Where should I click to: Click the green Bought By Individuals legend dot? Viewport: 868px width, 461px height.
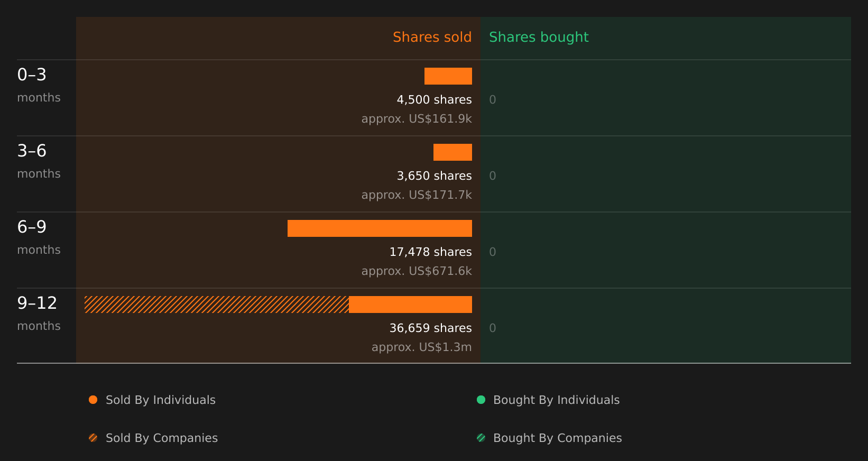coord(481,400)
